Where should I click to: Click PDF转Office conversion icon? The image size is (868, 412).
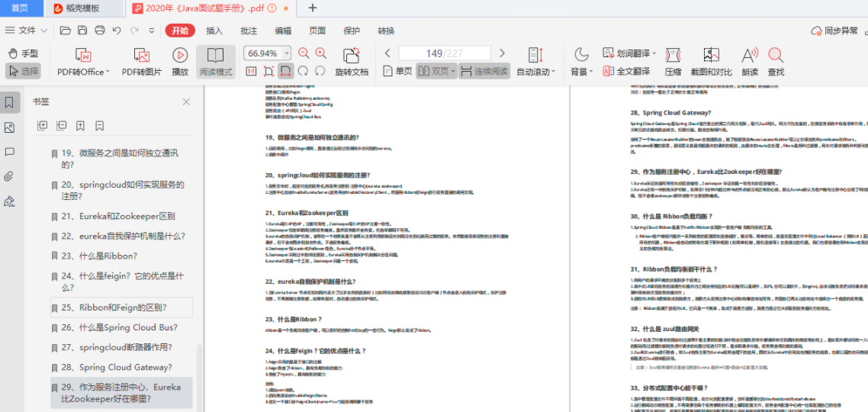tap(83, 56)
